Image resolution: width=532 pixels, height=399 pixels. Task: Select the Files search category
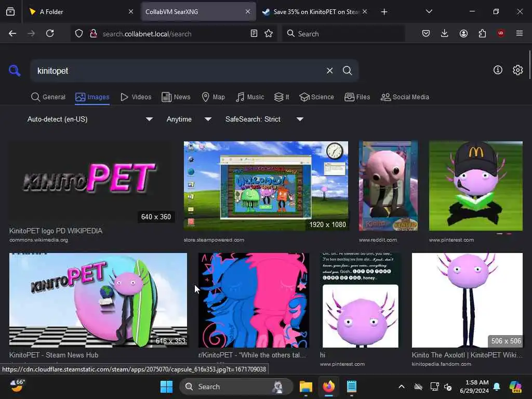357,97
